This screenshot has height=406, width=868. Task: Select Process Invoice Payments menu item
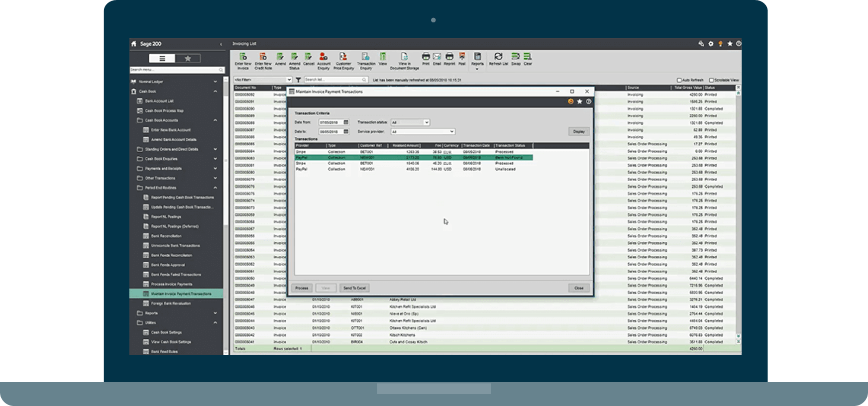pyautogui.click(x=171, y=284)
